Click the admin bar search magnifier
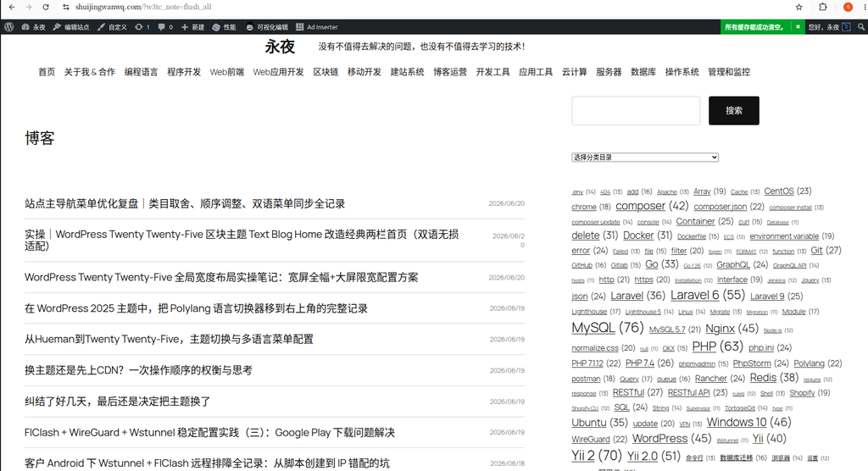The height and width of the screenshot is (471, 868). 861,26
